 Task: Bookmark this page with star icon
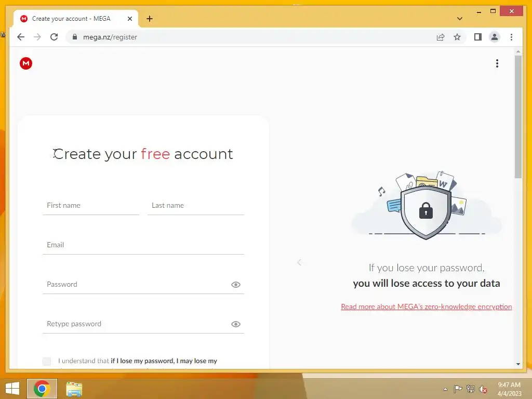point(457,37)
